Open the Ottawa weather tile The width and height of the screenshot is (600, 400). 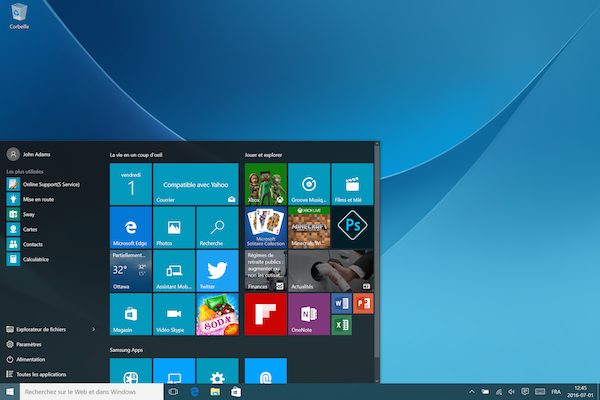click(130, 271)
